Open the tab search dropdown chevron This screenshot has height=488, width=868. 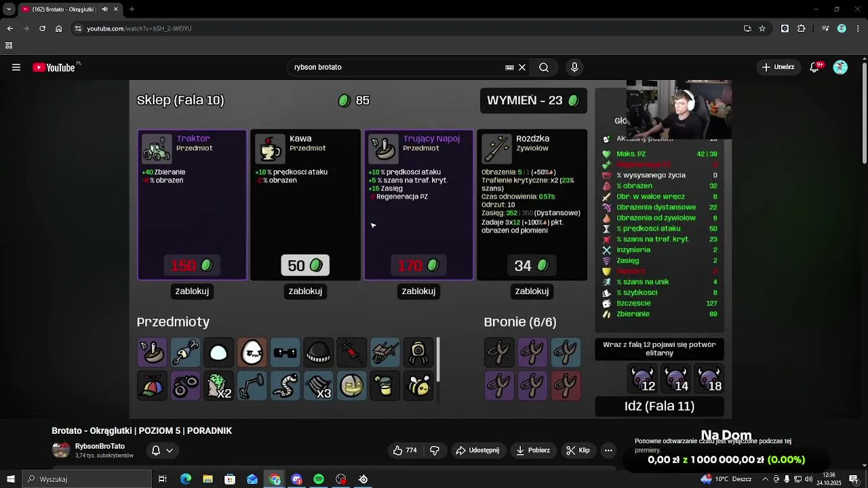pos(9,9)
